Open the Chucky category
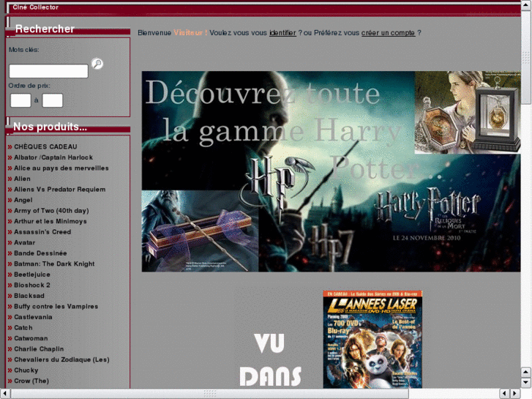This screenshot has height=399, width=532. click(x=26, y=370)
